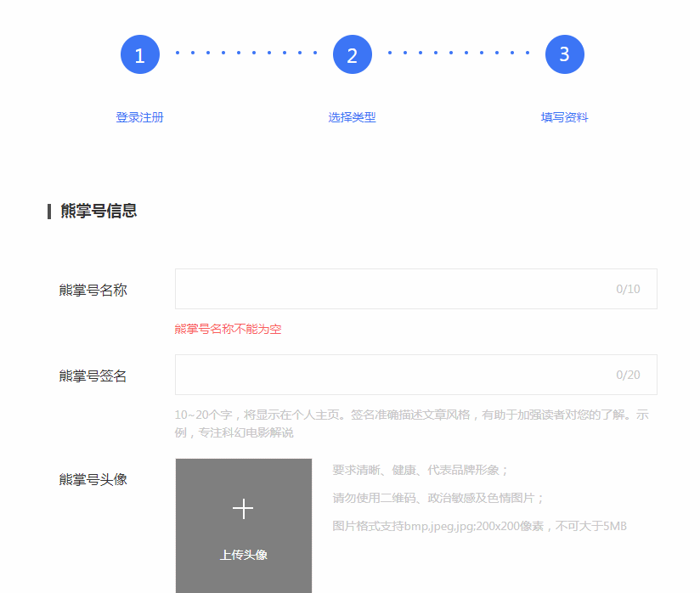Click the step 1 circle icon

140,55
